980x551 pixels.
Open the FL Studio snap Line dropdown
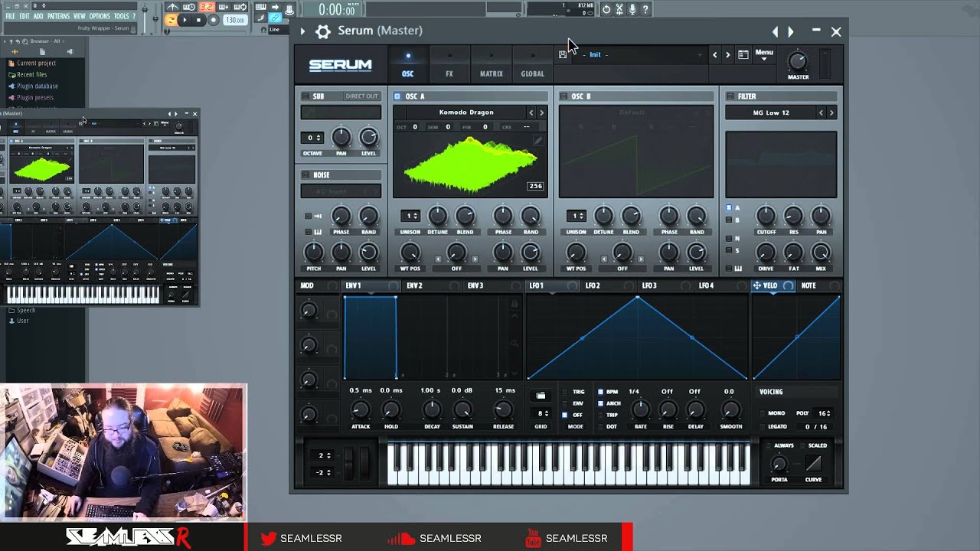click(x=279, y=30)
